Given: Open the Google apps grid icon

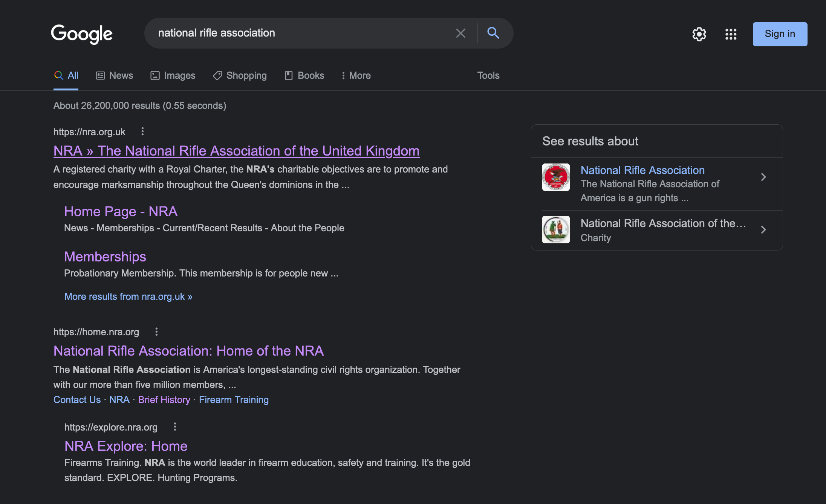Looking at the screenshot, I should (731, 34).
